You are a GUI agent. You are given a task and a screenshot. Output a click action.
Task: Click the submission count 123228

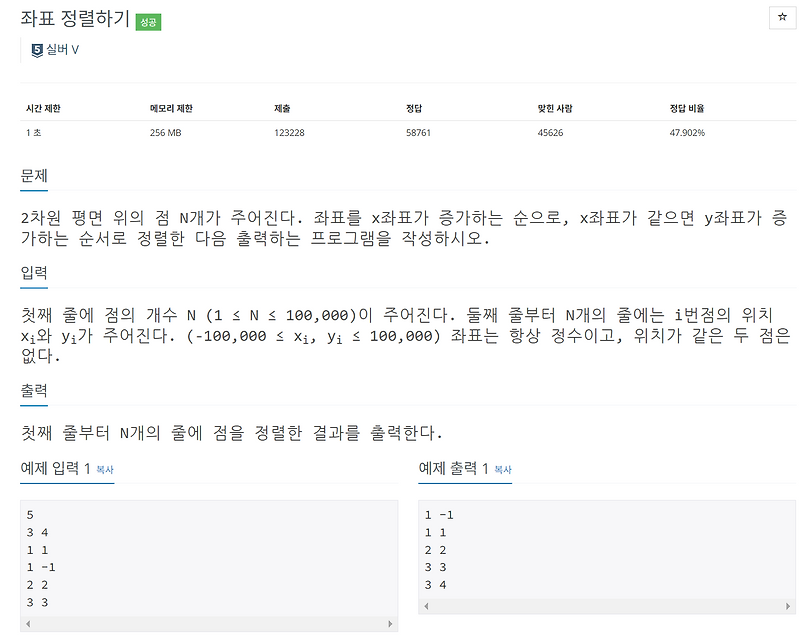tap(292, 131)
